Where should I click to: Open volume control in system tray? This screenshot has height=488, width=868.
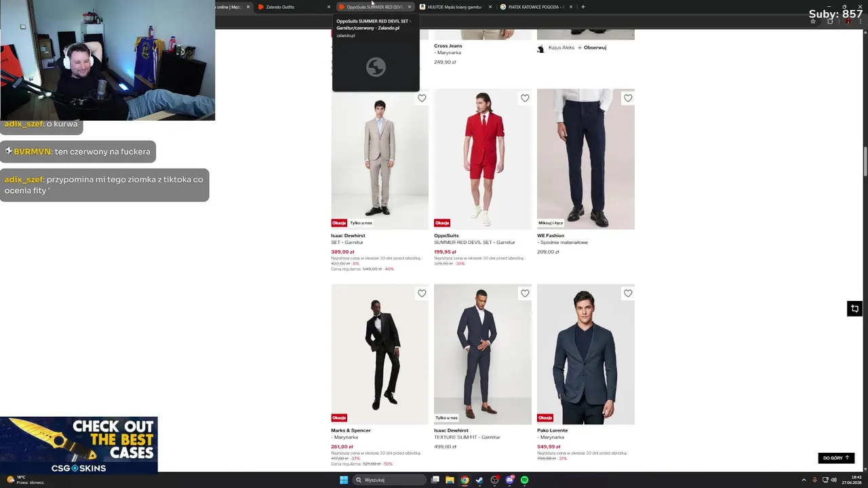(x=833, y=480)
